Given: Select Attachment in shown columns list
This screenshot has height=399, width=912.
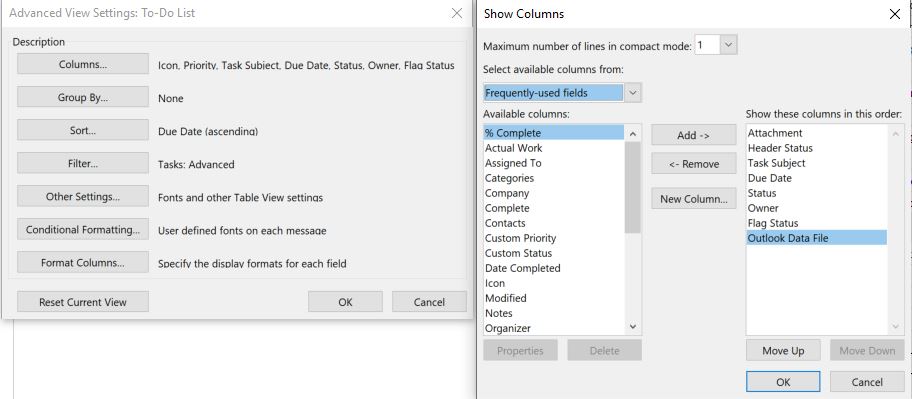Looking at the screenshot, I should pos(817,133).
